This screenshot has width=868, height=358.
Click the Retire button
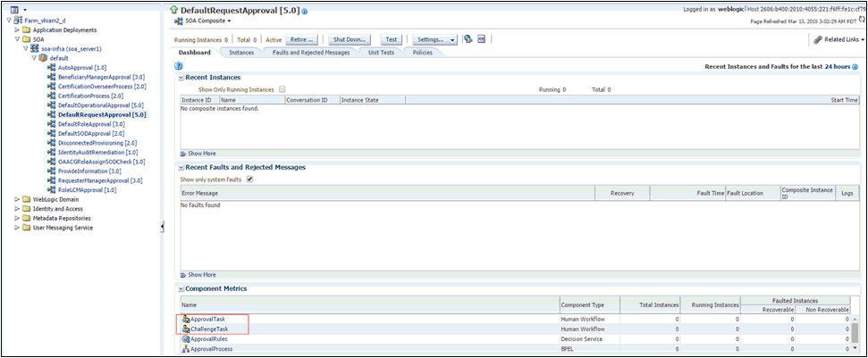tap(302, 40)
